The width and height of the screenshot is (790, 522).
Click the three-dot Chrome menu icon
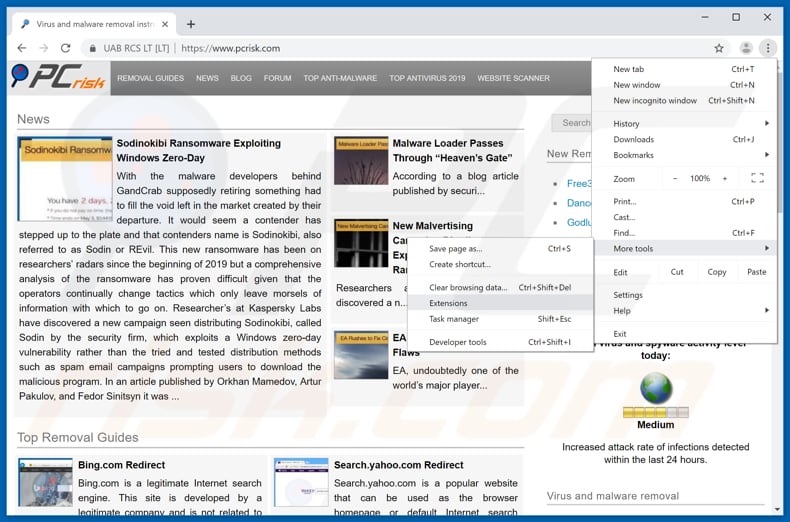click(x=768, y=48)
